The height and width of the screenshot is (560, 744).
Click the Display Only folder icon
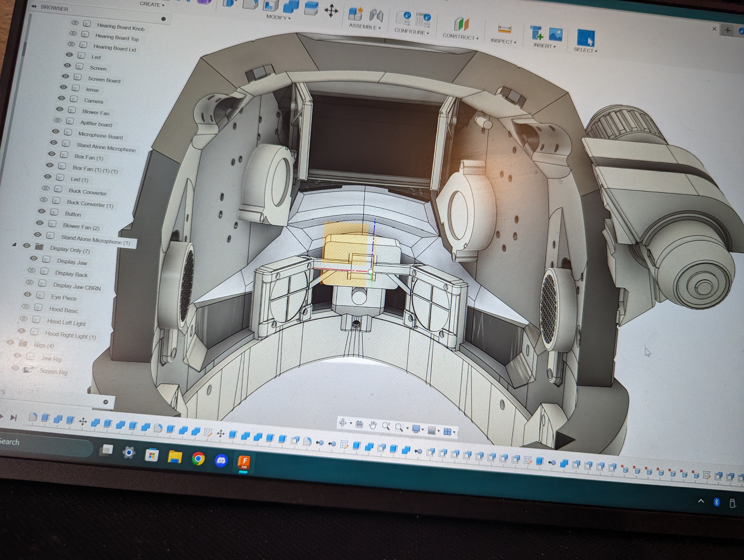pos(39,247)
